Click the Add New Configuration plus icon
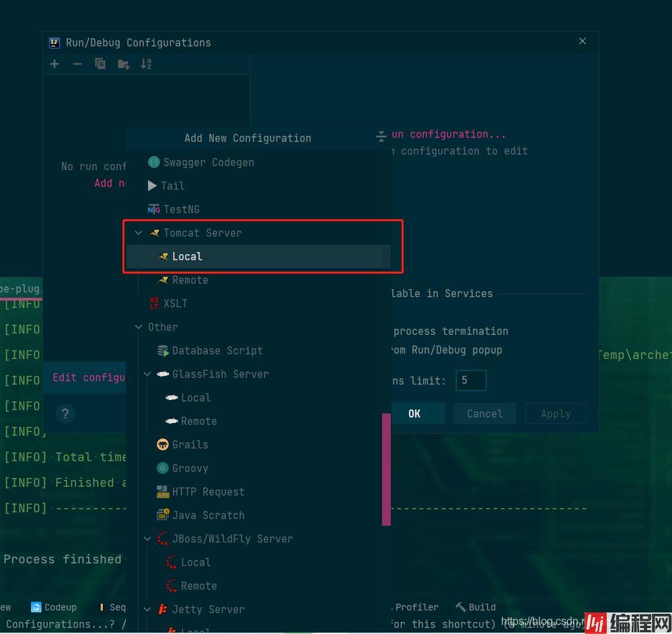Viewport: 672px width, 634px height. tap(54, 64)
